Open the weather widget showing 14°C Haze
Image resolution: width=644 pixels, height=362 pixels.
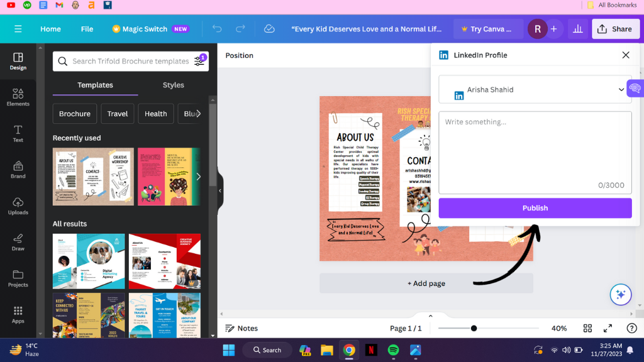coord(24,349)
